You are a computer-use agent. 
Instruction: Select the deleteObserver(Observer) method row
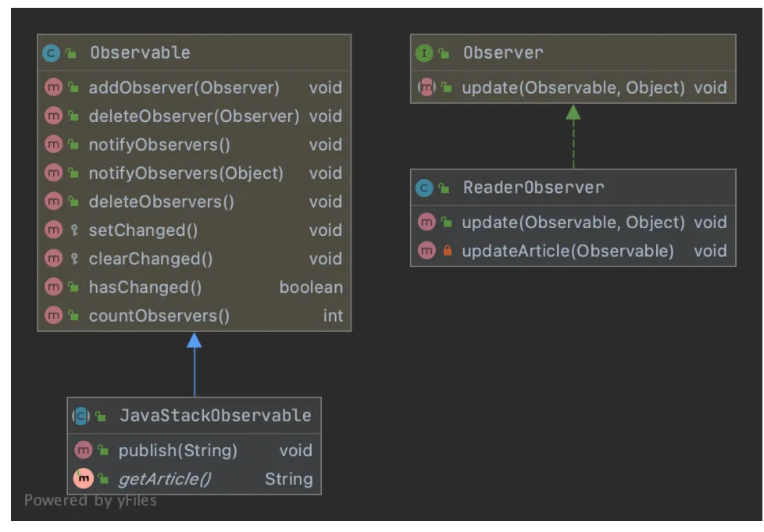[x=194, y=116]
